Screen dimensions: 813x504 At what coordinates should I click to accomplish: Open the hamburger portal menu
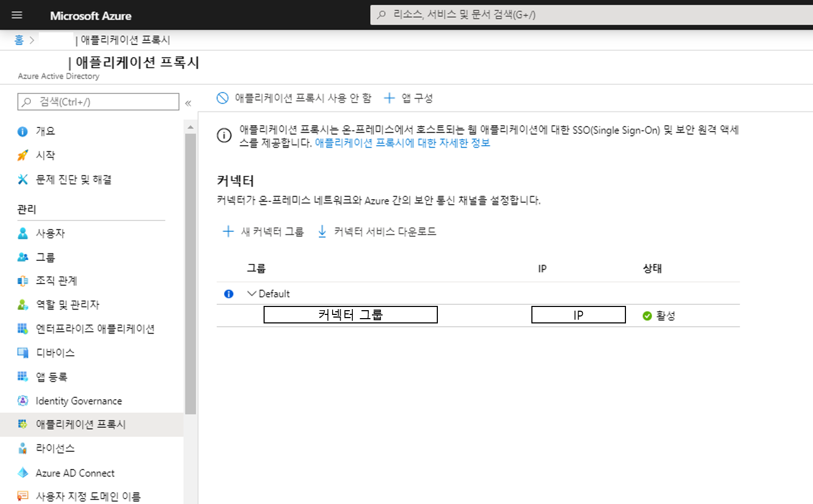tap(17, 15)
